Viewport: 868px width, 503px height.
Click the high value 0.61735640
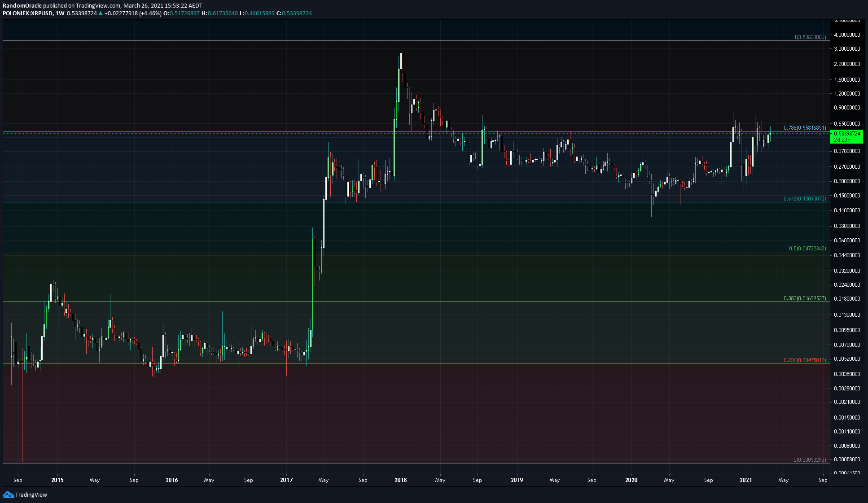point(222,13)
